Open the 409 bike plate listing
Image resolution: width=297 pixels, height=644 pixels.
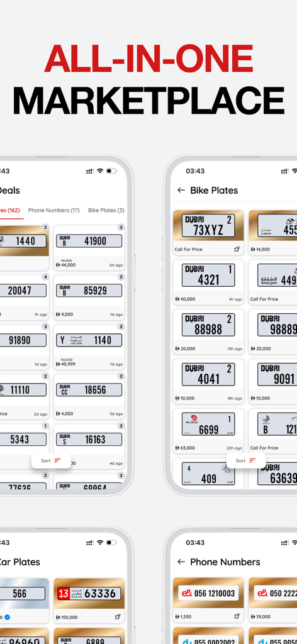click(208, 474)
